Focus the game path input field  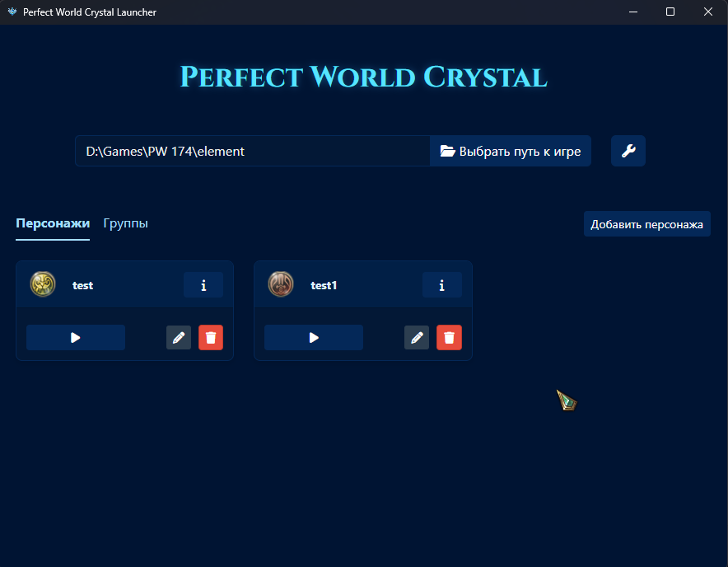click(253, 151)
